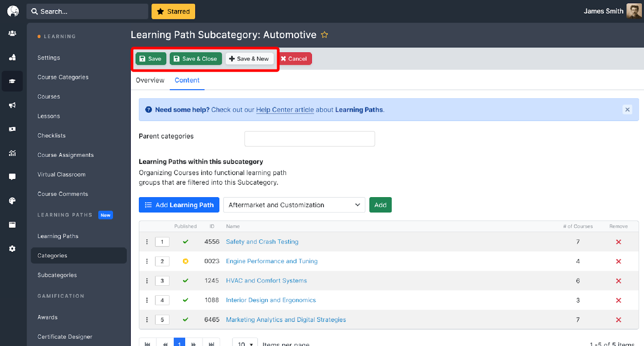Open the items per page dropdown
The width and height of the screenshot is (644, 346).
point(245,343)
